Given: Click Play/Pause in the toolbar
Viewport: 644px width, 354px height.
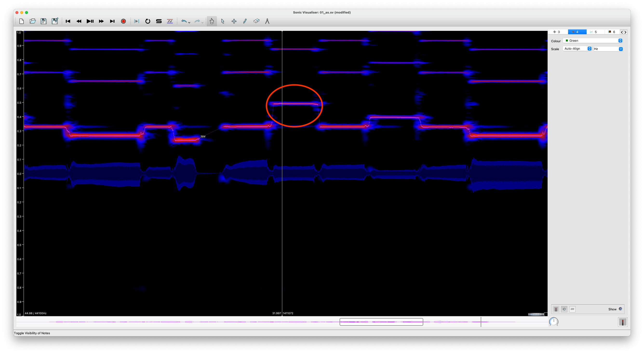Looking at the screenshot, I should pyautogui.click(x=90, y=21).
